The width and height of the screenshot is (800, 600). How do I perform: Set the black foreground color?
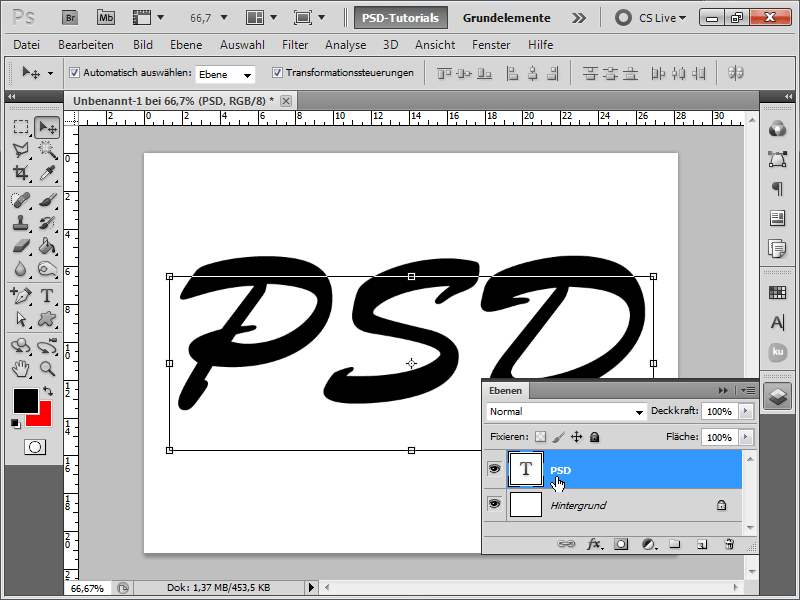(26, 401)
